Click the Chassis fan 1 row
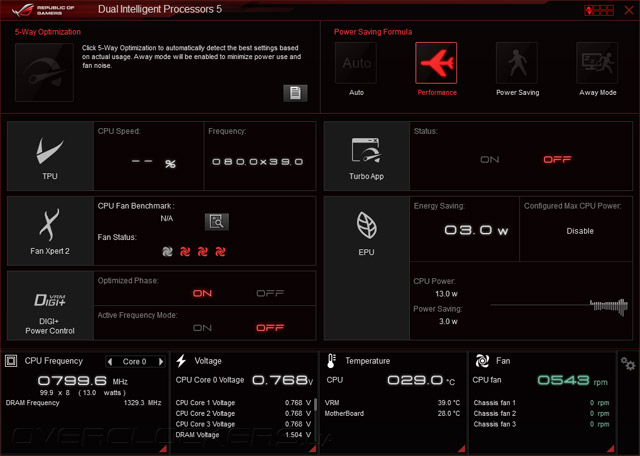The height and width of the screenshot is (456, 640). coord(541,403)
